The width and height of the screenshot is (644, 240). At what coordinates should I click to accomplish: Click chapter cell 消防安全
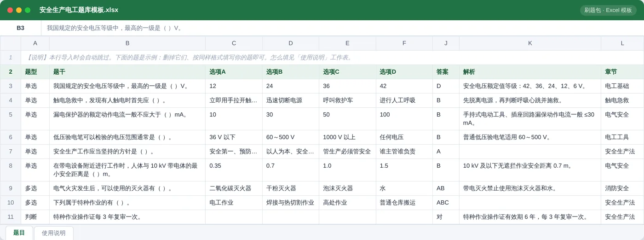tap(622, 188)
